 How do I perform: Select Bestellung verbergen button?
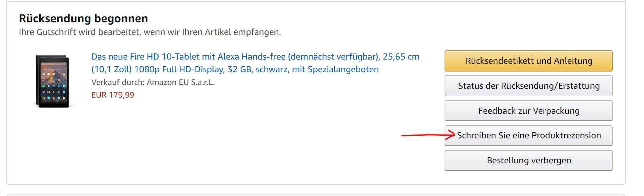point(529,160)
